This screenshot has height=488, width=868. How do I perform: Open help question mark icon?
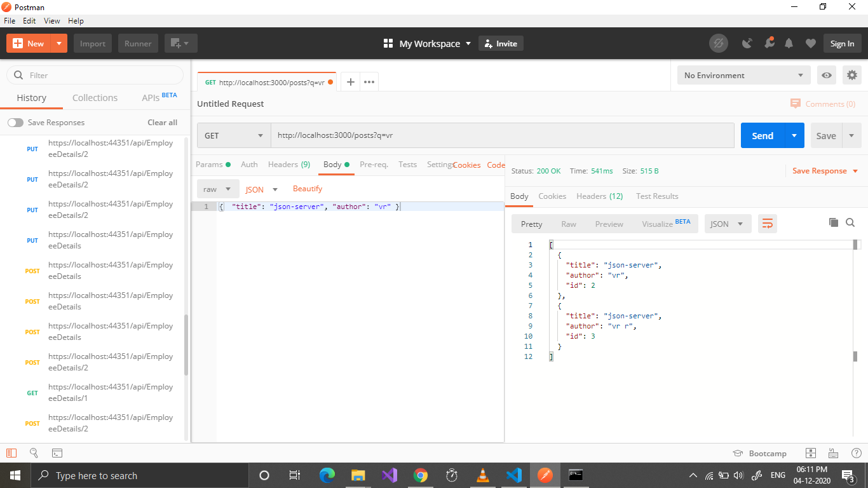tap(856, 453)
